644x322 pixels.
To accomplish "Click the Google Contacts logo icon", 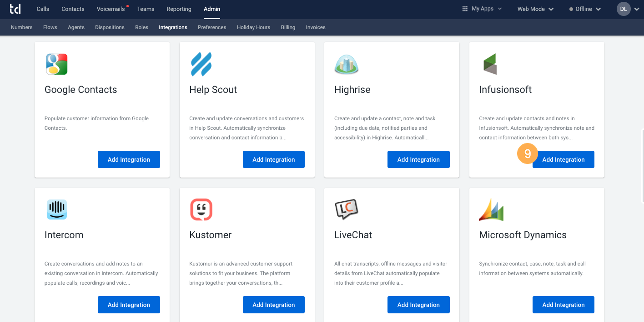I will click(x=57, y=64).
